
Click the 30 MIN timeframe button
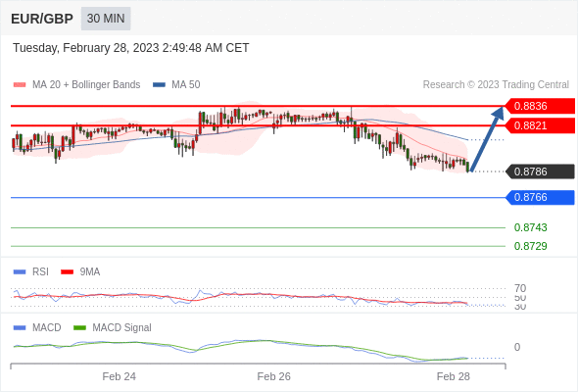tap(106, 19)
